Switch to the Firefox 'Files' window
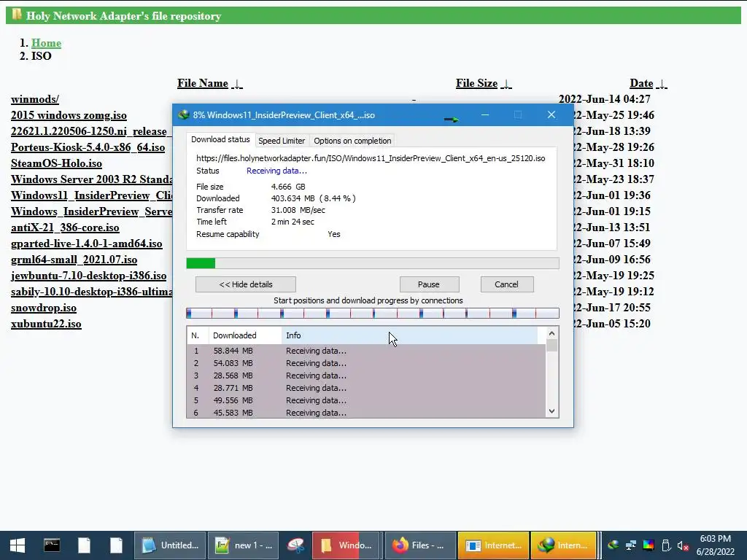Image resolution: width=747 pixels, height=560 pixels. [419, 545]
